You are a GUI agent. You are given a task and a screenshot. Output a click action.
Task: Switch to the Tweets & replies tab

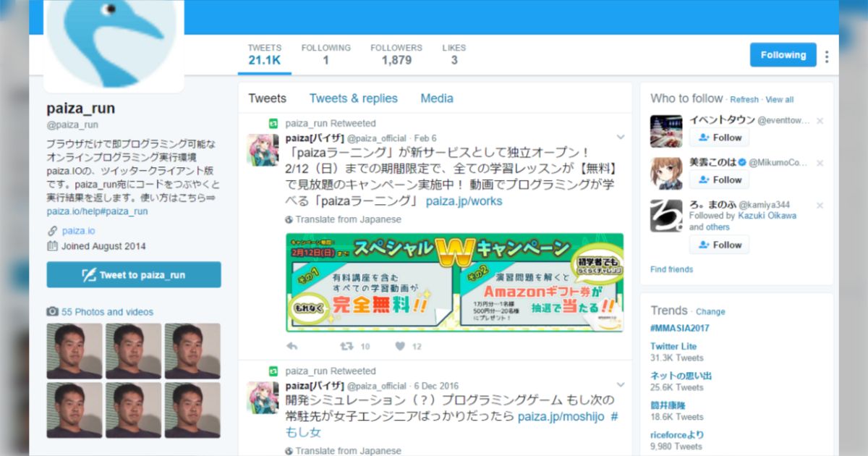pyautogui.click(x=354, y=98)
